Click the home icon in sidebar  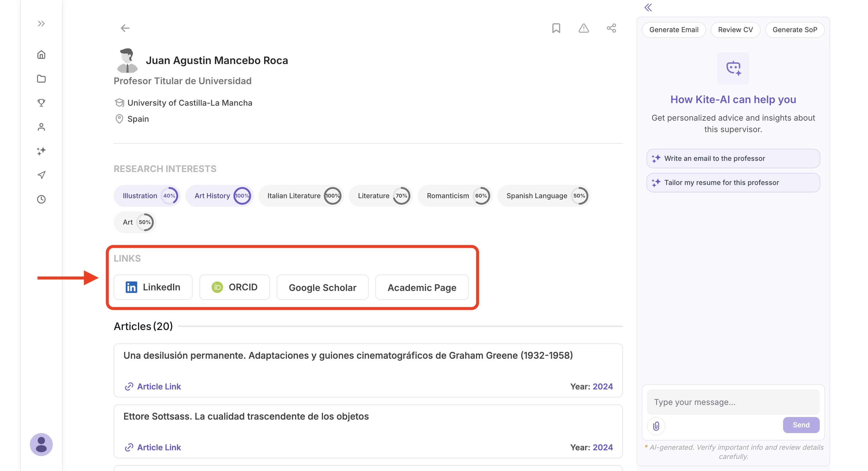coord(41,55)
